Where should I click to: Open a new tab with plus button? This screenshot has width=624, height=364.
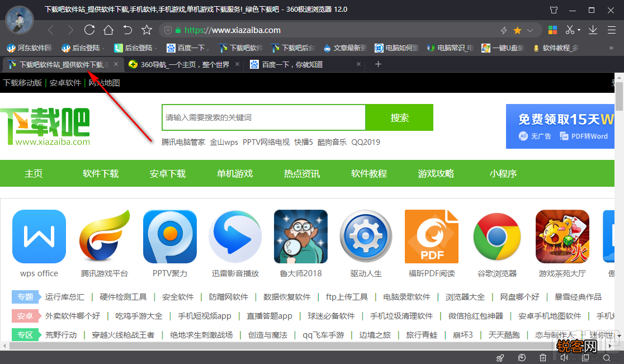(378, 64)
